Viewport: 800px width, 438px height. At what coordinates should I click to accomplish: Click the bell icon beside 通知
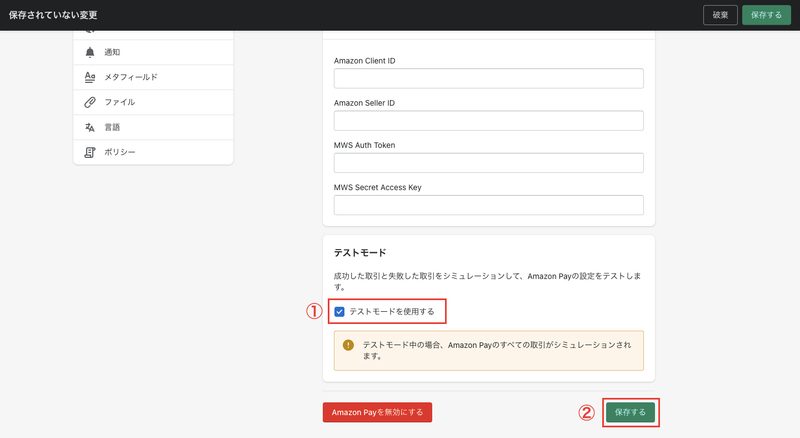coord(90,52)
